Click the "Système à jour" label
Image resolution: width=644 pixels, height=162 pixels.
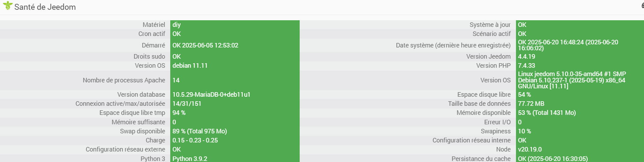pos(490,25)
